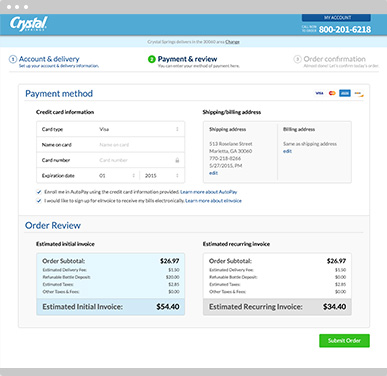
Task: Click the step 1 circle icon
Action: click(x=13, y=59)
